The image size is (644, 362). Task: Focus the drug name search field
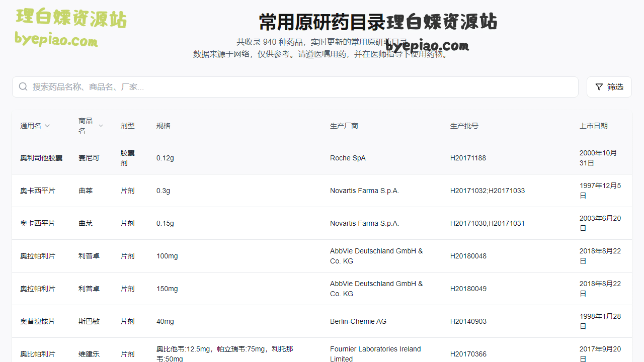[x=295, y=87]
